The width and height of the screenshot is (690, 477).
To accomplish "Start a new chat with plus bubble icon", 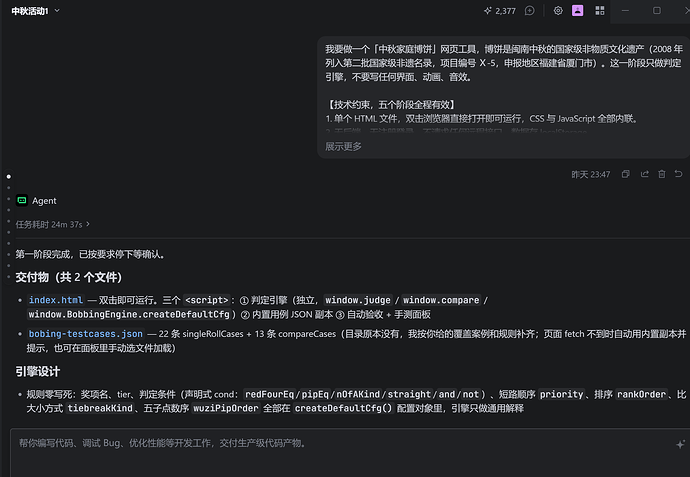I will pos(530,11).
